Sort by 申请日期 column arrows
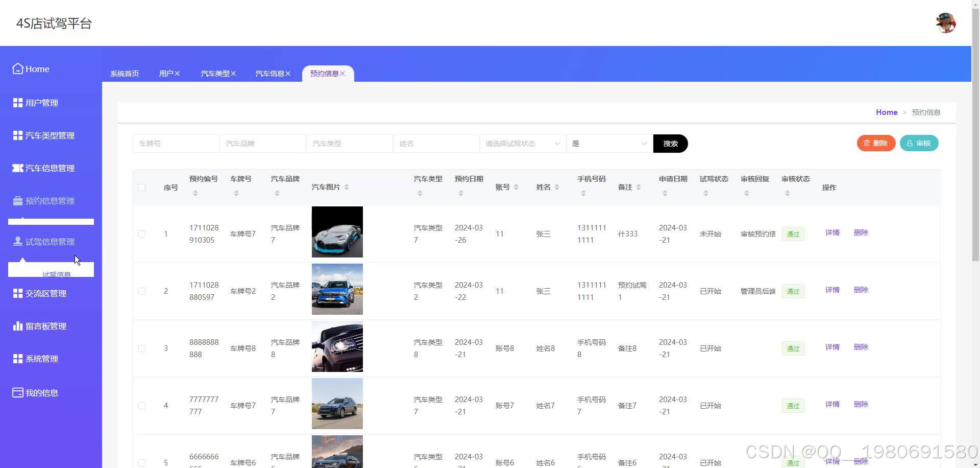Image resolution: width=980 pixels, height=468 pixels. pos(665,193)
